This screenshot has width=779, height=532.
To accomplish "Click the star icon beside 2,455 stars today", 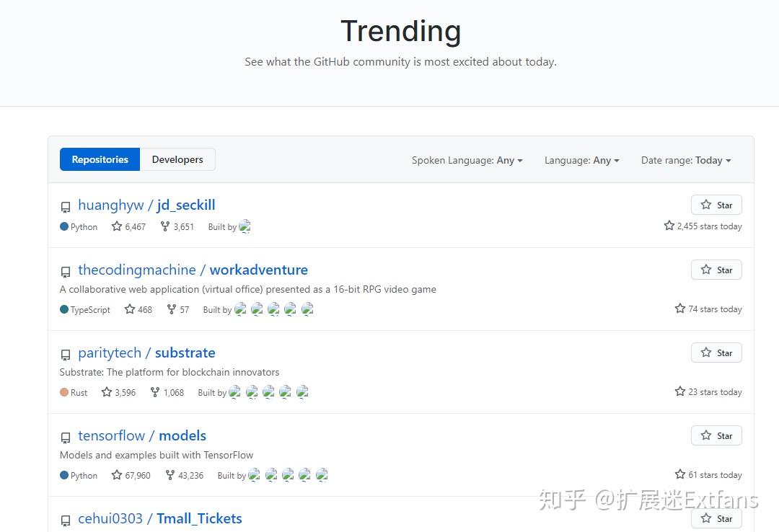I will click(669, 226).
